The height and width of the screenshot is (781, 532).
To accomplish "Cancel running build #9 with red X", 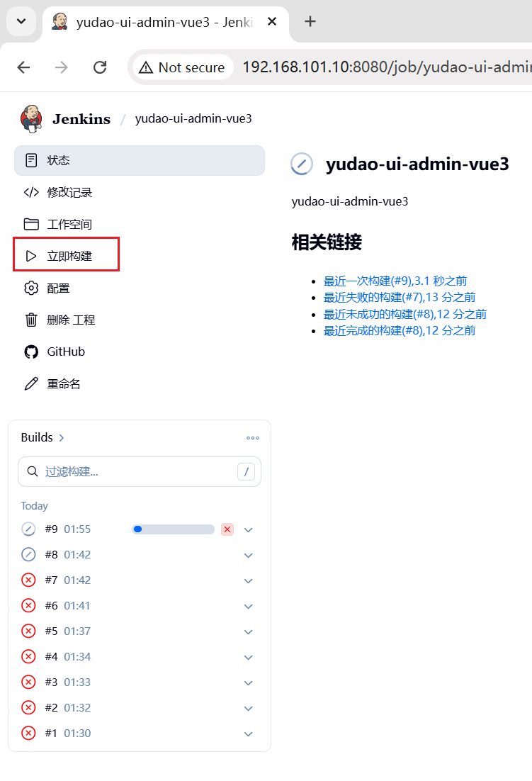I will coord(227,529).
